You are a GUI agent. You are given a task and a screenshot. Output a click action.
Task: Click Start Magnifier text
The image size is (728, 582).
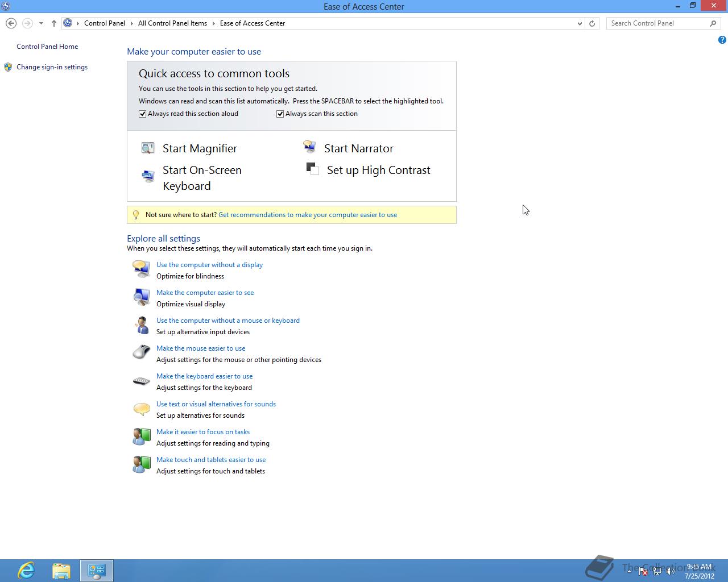click(x=200, y=148)
